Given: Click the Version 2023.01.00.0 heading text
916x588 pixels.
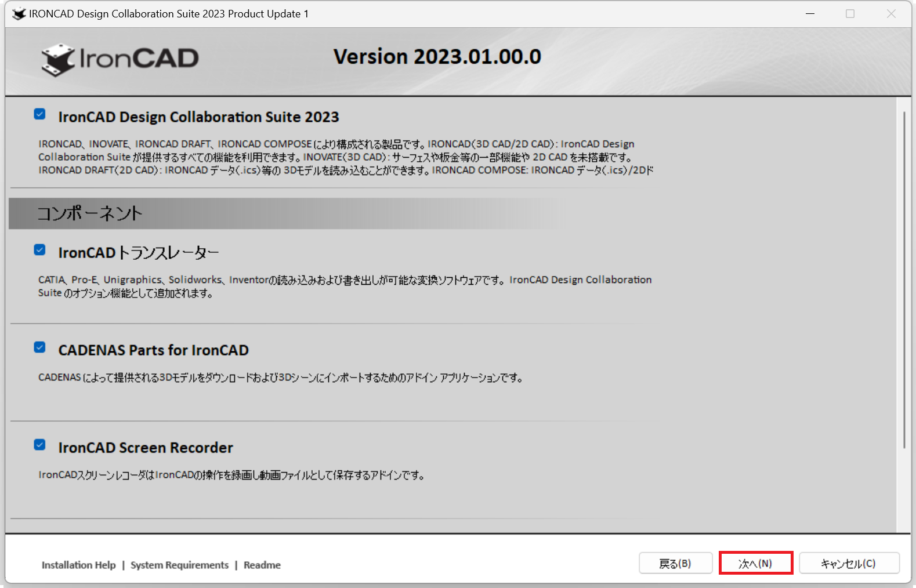Looking at the screenshot, I should 437,57.
